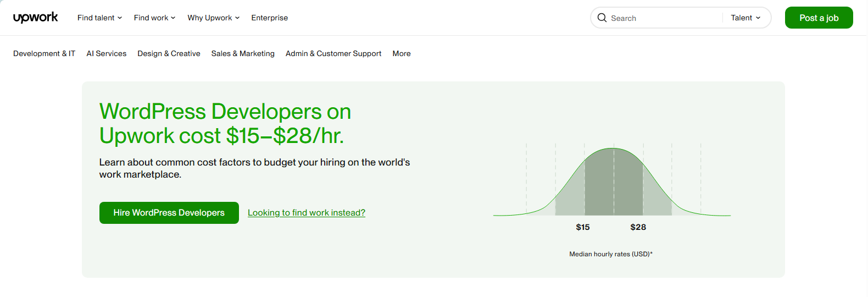Follow the 'Looking to find work instead?' link
This screenshot has width=868, height=297.
tap(307, 213)
